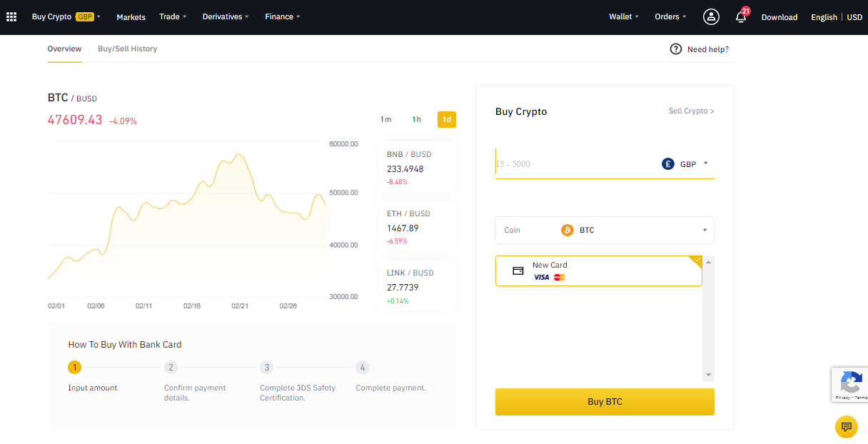Screen dimensions: 868x444
Task: Click the step 4 circle marker
Action: coord(363,368)
